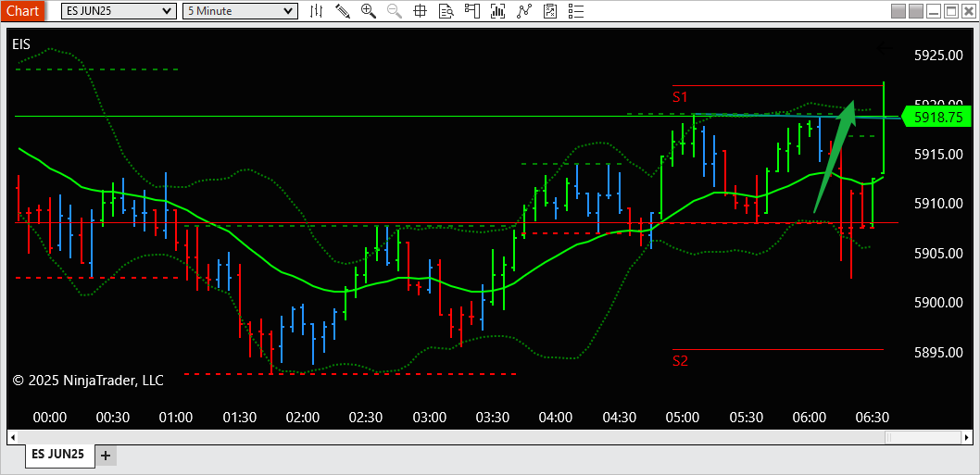Click the 5910.00 price axis label
This screenshot has height=475, width=980.
point(937,203)
